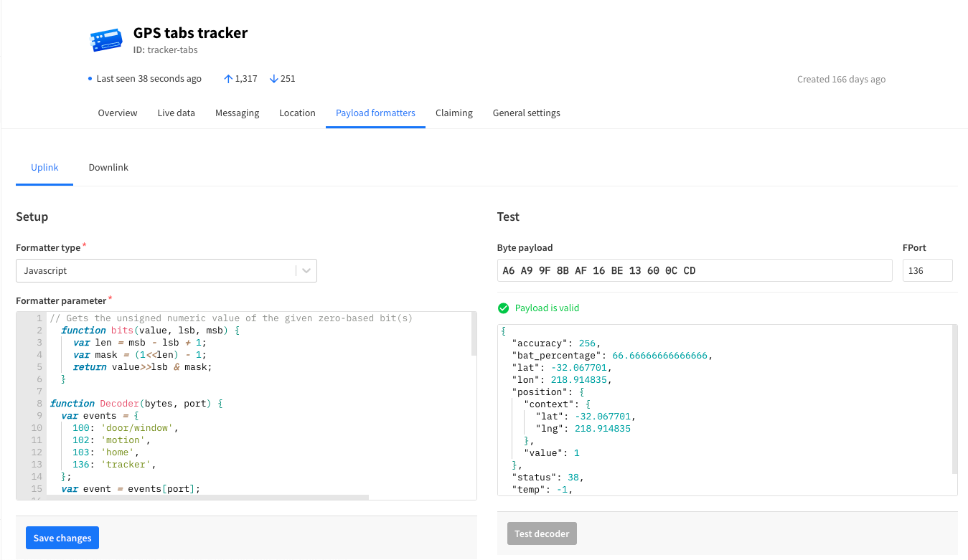
Task: Switch to the Overview tab
Action: click(x=118, y=113)
